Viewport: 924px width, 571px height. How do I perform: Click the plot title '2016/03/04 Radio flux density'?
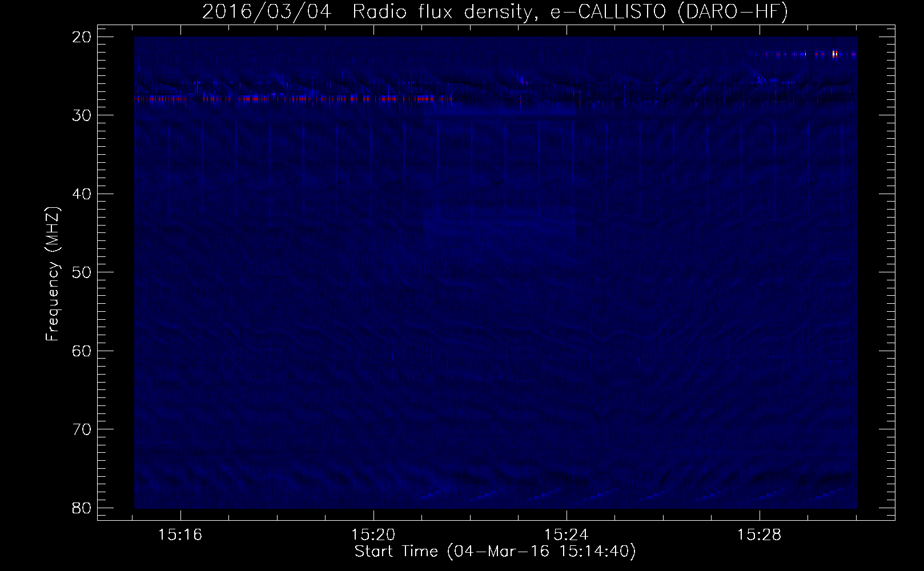[495, 12]
